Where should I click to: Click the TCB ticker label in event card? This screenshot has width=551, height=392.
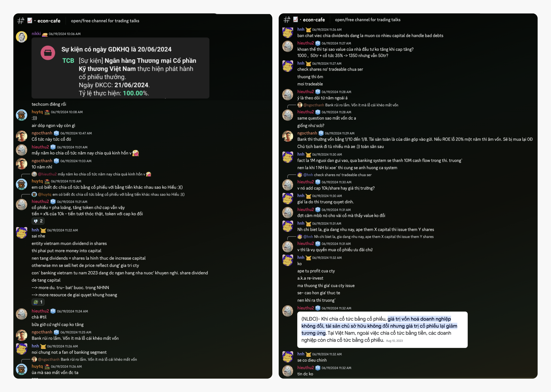[68, 61]
